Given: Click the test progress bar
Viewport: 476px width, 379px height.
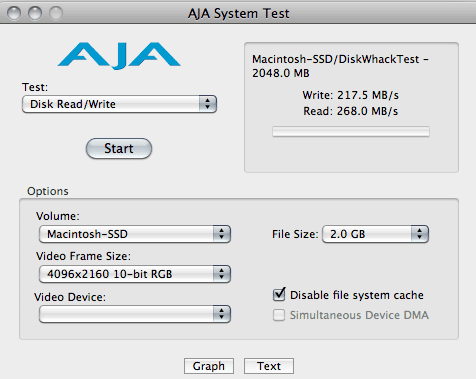Looking at the screenshot, I should 351,132.
